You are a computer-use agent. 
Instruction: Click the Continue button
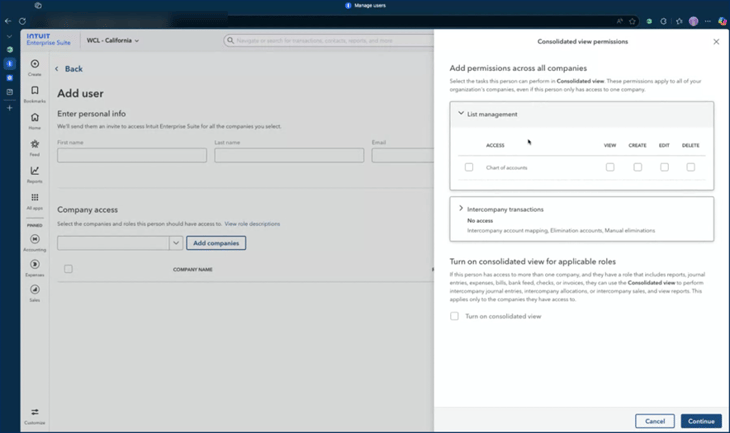click(x=701, y=421)
